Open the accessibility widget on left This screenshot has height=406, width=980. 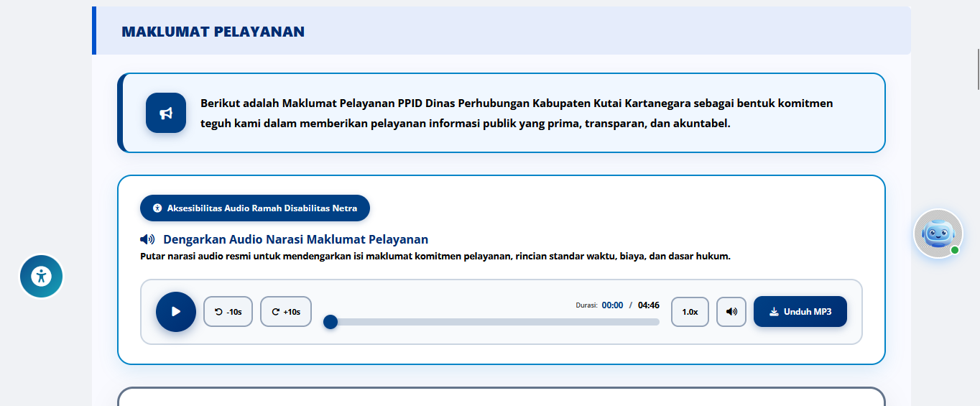pyautogui.click(x=41, y=276)
